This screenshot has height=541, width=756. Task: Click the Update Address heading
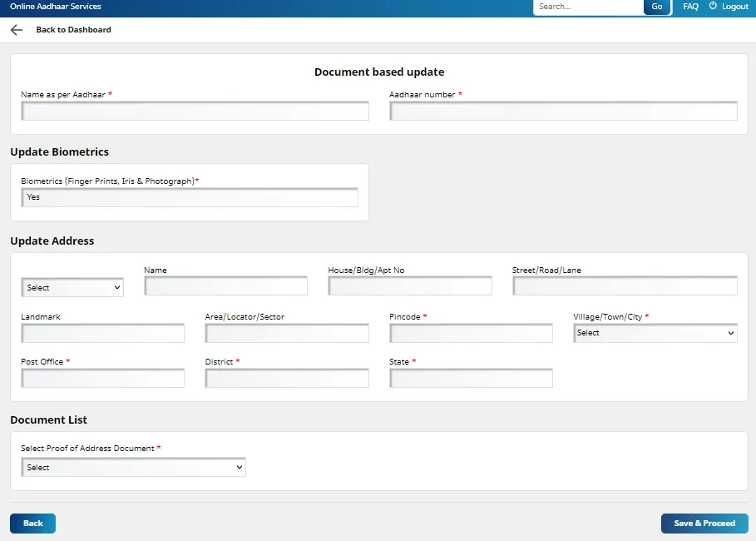52,241
